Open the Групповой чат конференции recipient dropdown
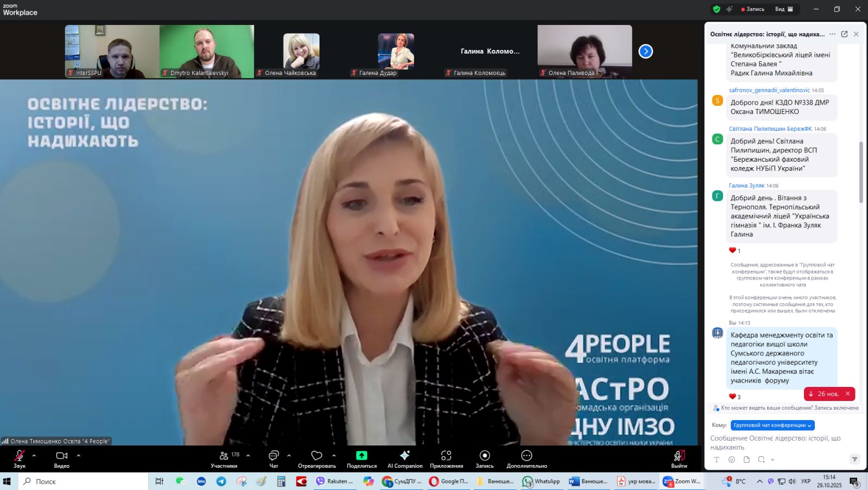Image resolution: width=868 pixels, height=490 pixels. [773, 425]
